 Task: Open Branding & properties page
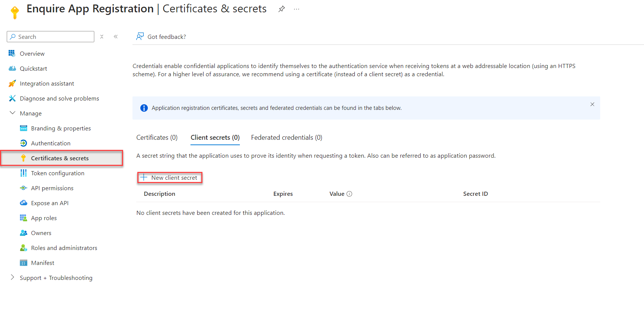(62, 128)
